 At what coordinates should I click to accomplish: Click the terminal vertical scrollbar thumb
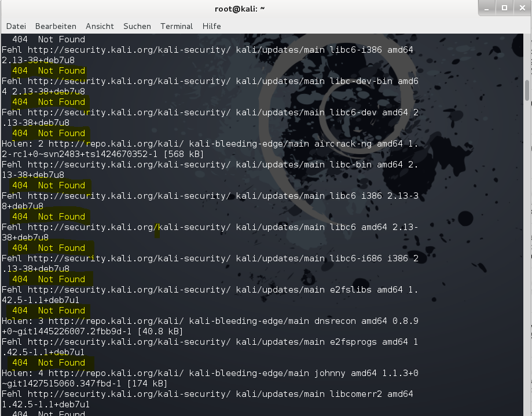tap(527, 90)
